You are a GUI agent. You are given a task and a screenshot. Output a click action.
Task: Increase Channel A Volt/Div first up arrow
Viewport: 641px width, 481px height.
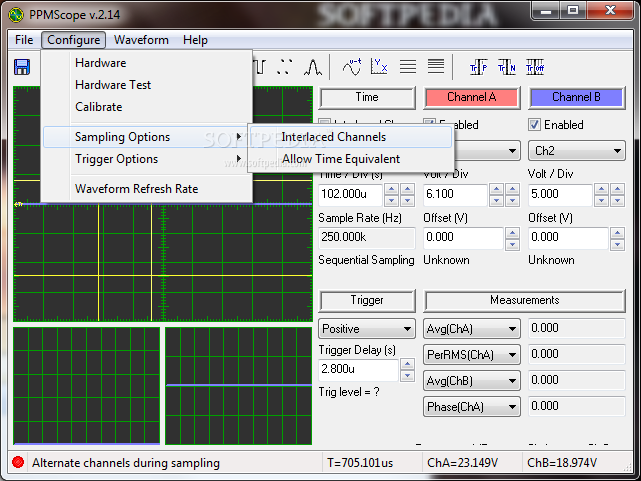pos(496,189)
